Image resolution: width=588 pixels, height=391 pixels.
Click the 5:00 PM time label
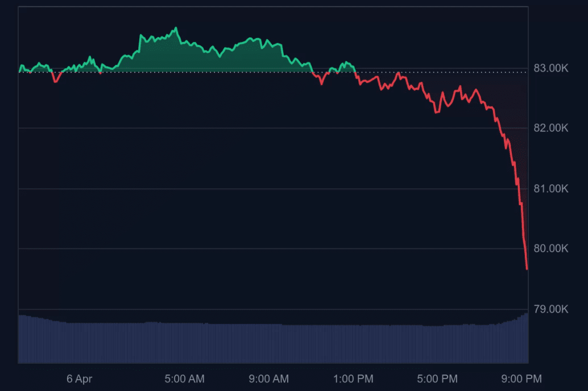pos(438,378)
